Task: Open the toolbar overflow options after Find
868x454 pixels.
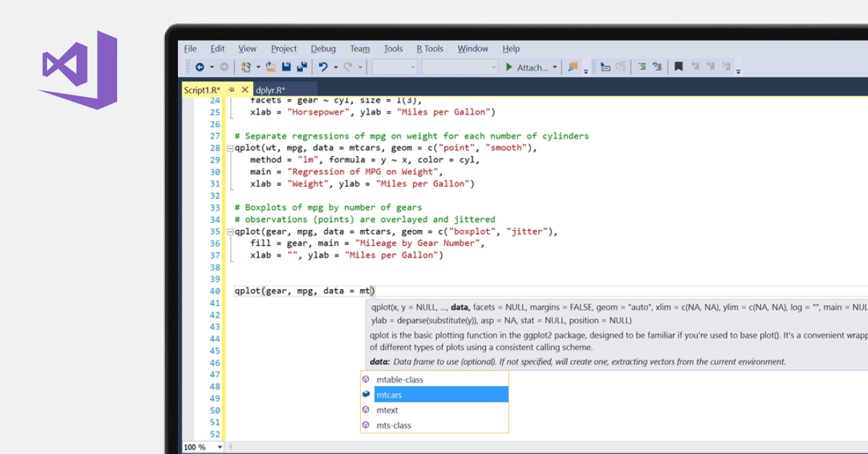Action: coord(586,70)
